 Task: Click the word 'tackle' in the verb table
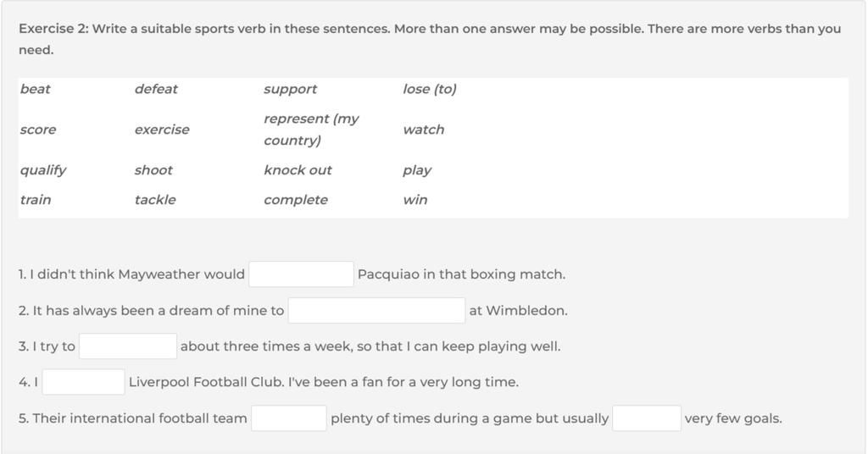point(155,200)
